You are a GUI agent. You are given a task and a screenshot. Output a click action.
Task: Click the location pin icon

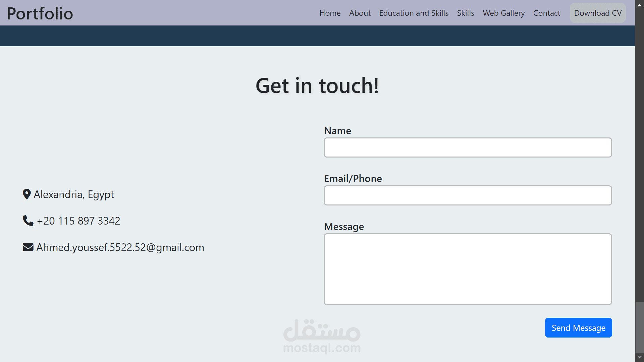[x=26, y=194]
